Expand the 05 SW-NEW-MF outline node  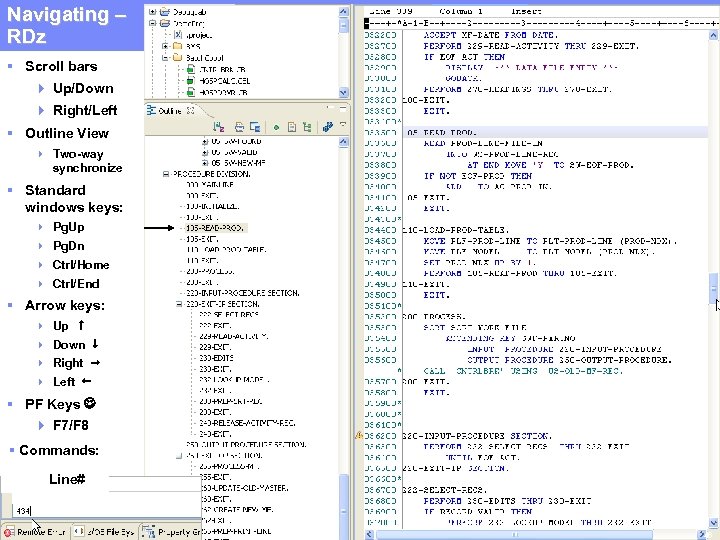[205, 163]
